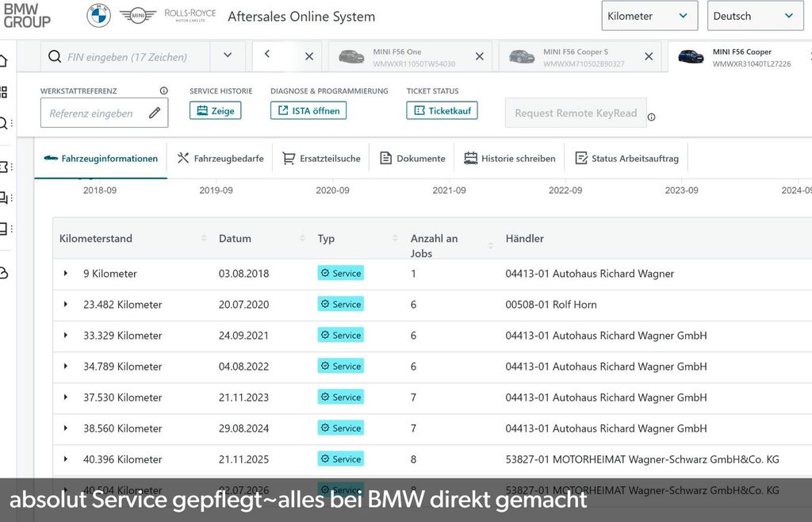Open the chat messages sidebar icon
The image size is (812, 522).
pyautogui.click(x=4, y=198)
